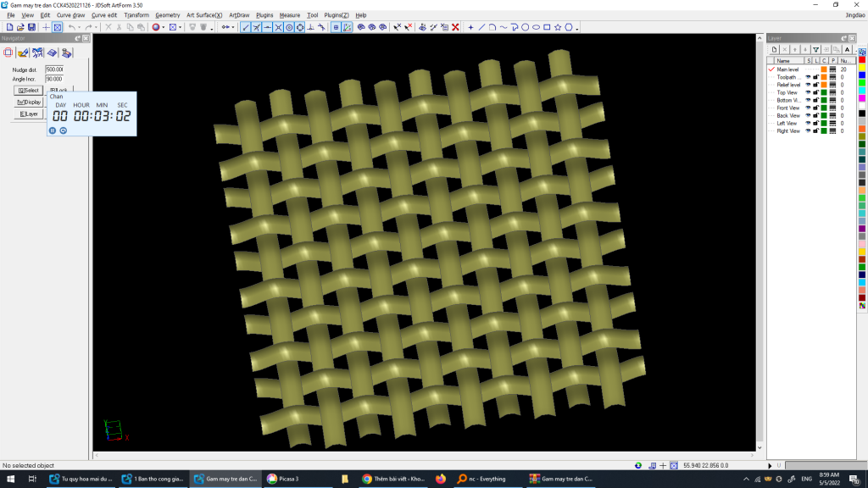The width and height of the screenshot is (868, 488).
Task: Toggle lock on Back View layer
Action: tap(816, 115)
